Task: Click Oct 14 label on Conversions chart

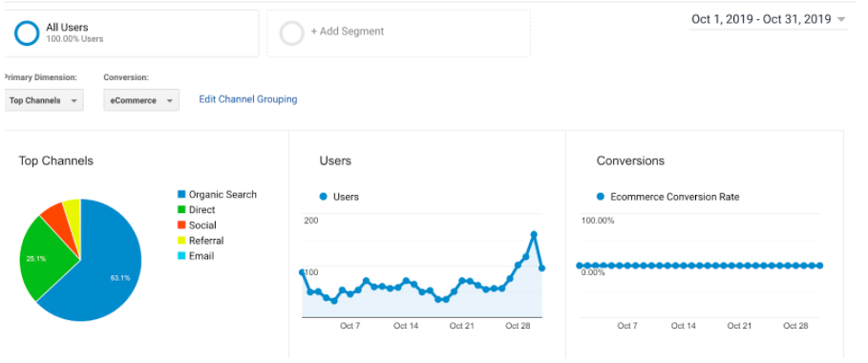Action: coord(683,326)
